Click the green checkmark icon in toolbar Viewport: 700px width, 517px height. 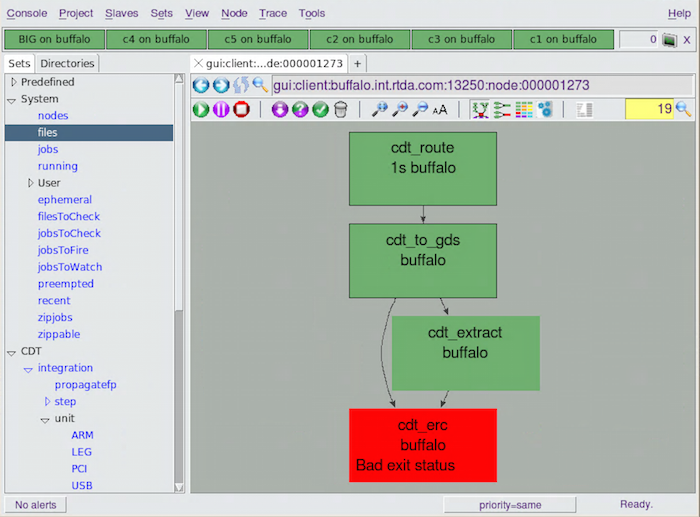(320, 109)
